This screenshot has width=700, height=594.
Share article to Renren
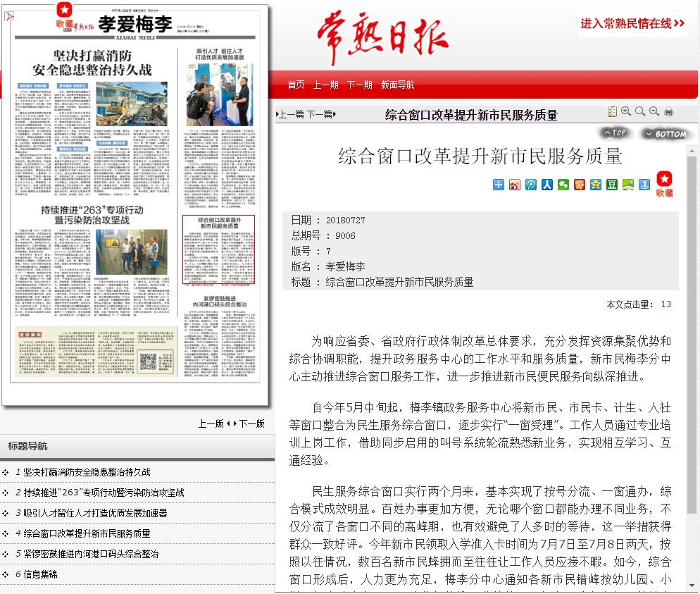coord(547,185)
